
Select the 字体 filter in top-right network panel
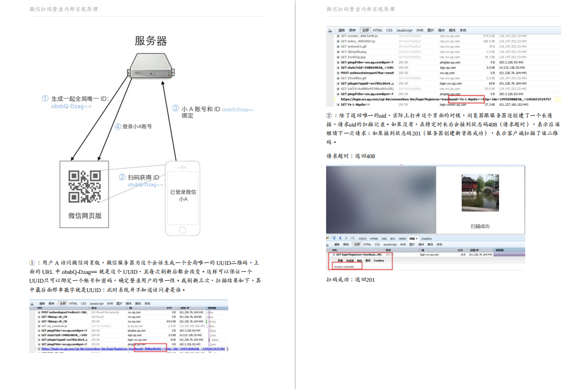(463, 30)
